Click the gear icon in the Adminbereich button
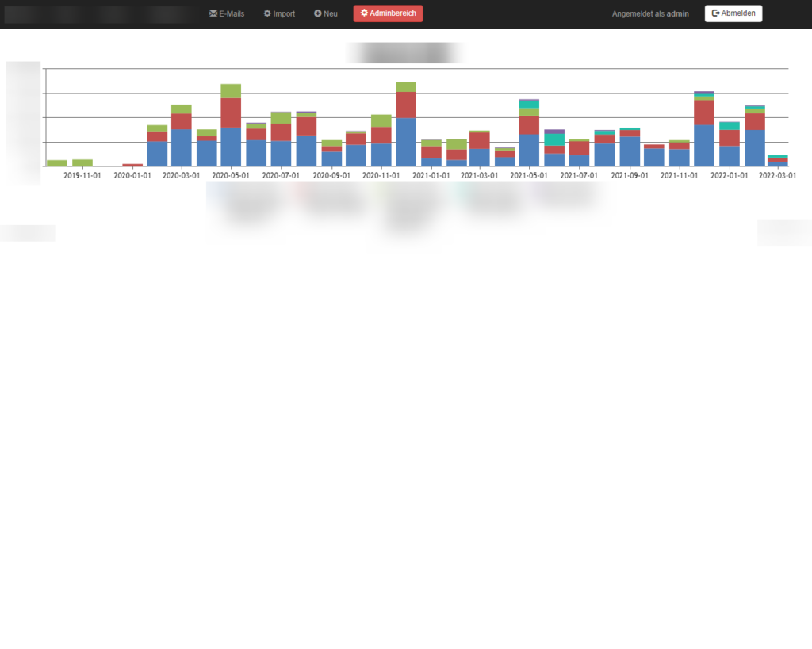 point(364,13)
